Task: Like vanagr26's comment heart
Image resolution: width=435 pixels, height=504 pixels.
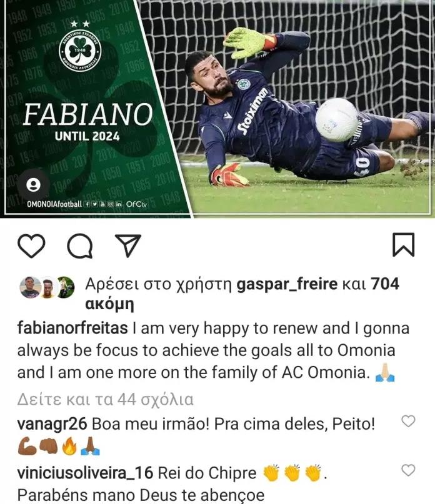Action: tap(408, 421)
